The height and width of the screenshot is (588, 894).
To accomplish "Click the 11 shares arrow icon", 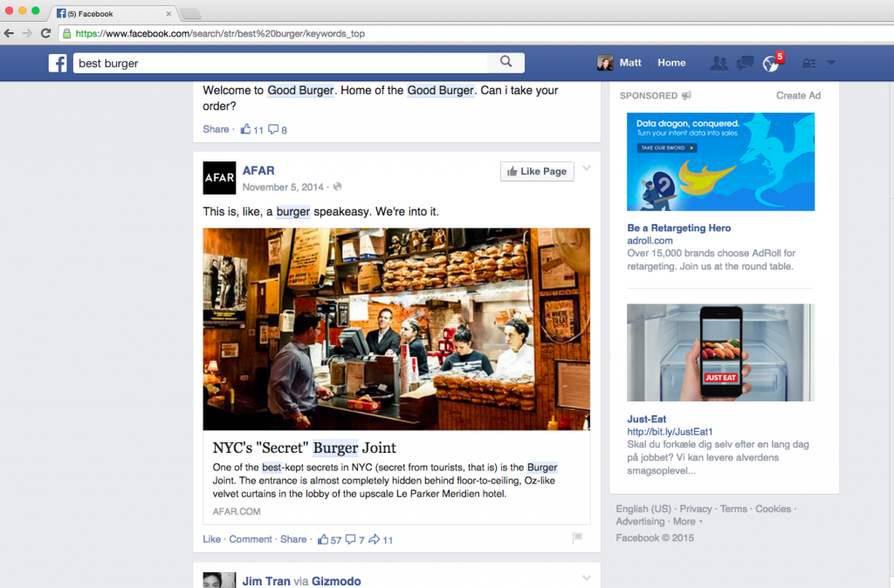I will point(374,539).
